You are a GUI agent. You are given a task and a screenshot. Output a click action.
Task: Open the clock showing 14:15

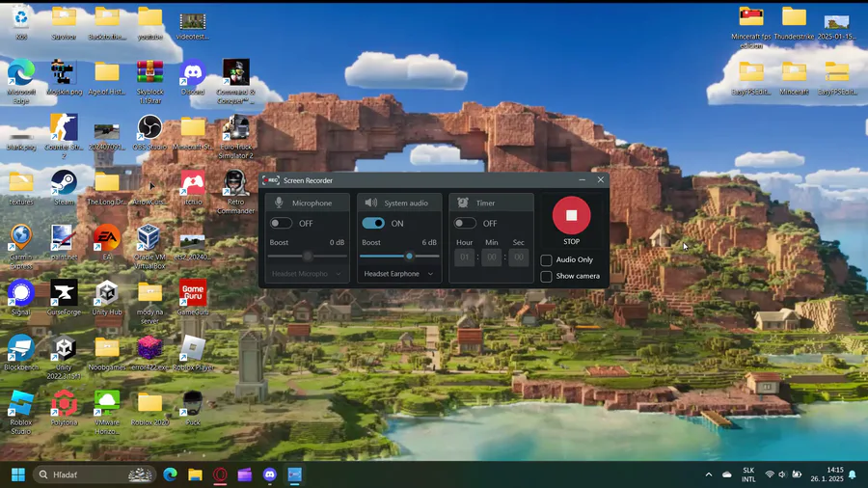[x=827, y=474]
